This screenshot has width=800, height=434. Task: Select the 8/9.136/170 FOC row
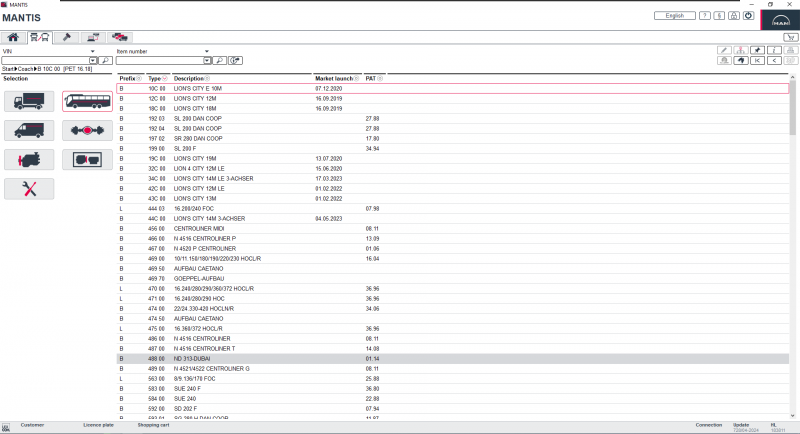453,379
